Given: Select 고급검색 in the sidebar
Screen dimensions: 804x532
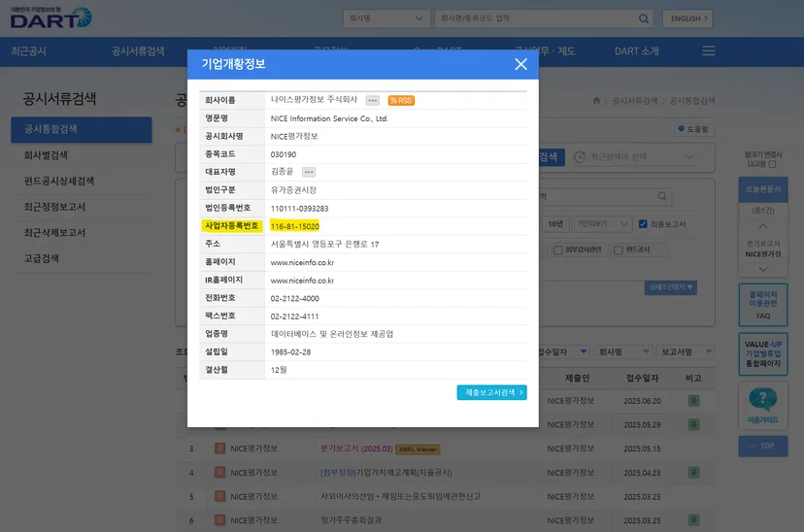Looking at the screenshot, I should tap(41, 258).
